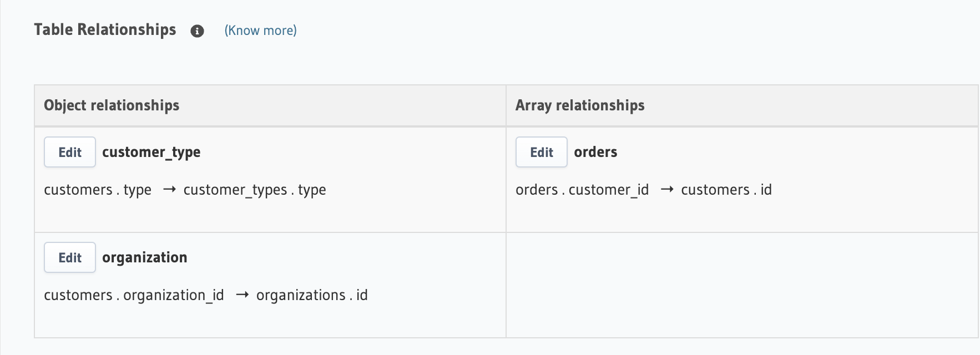Click the info icon beside Table Relationships
The height and width of the screenshot is (355, 980).
(x=197, y=31)
